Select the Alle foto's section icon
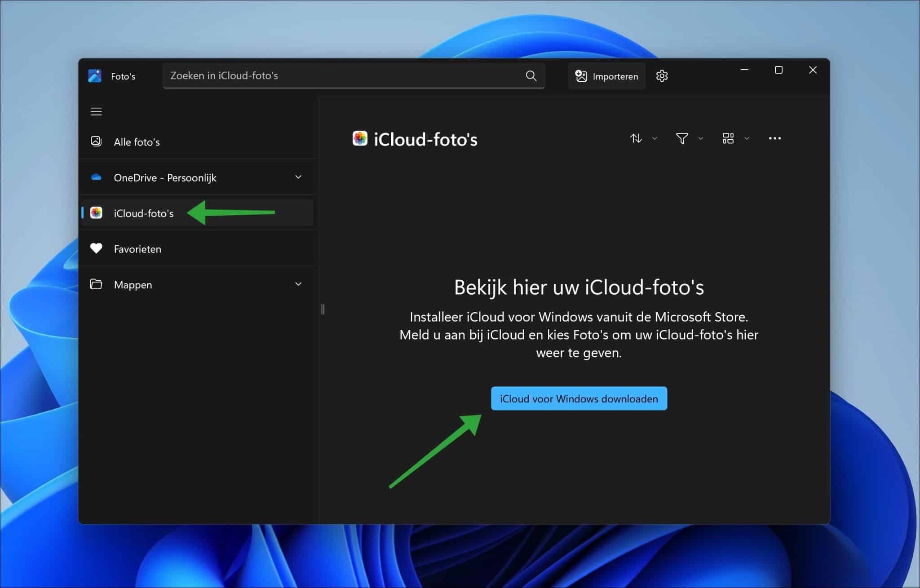 point(96,141)
